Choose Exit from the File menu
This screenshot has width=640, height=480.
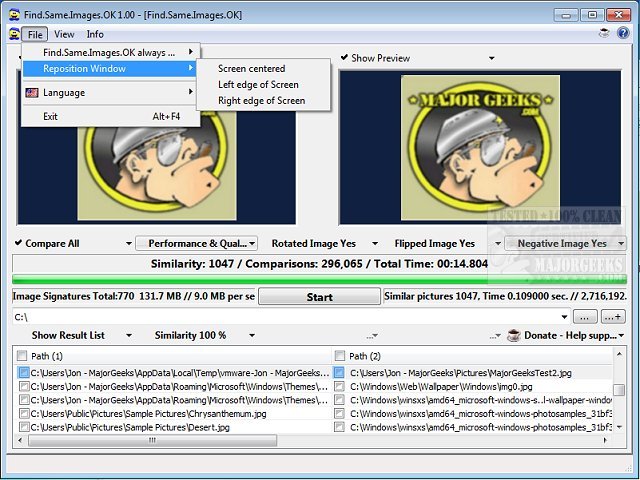[x=111, y=116]
